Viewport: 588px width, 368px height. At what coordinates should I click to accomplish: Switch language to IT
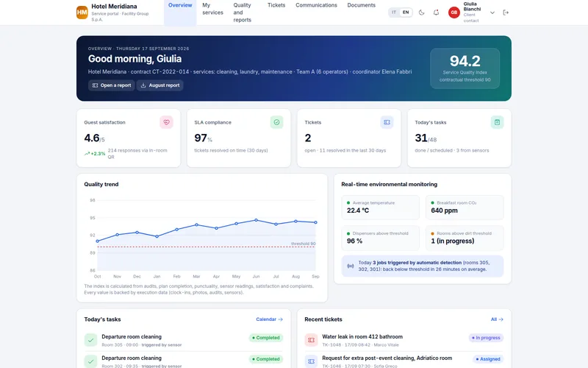point(394,13)
